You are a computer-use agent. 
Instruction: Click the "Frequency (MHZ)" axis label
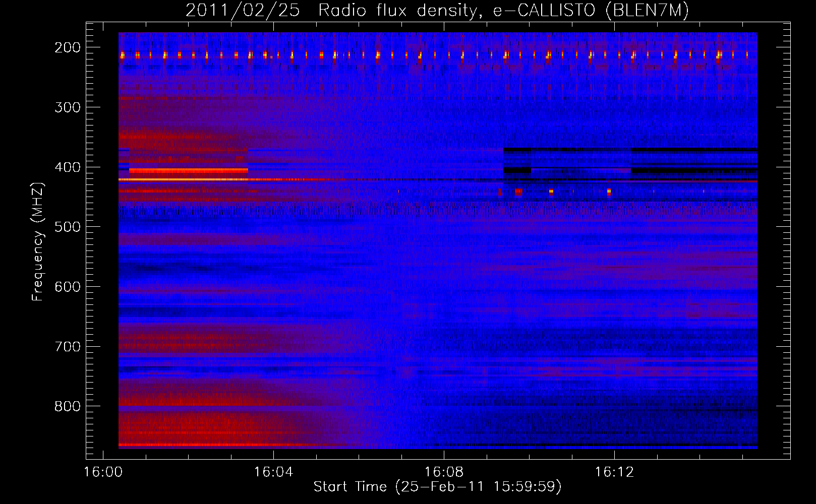click(x=38, y=241)
